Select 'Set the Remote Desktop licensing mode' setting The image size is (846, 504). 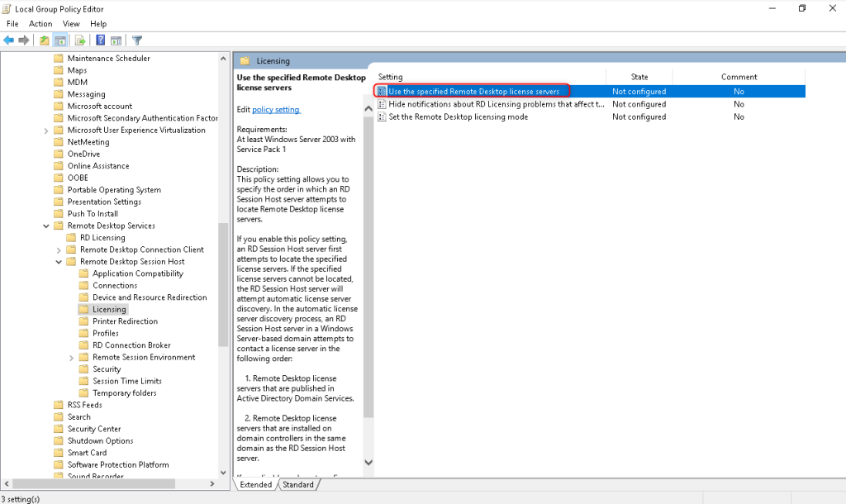tap(458, 116)
